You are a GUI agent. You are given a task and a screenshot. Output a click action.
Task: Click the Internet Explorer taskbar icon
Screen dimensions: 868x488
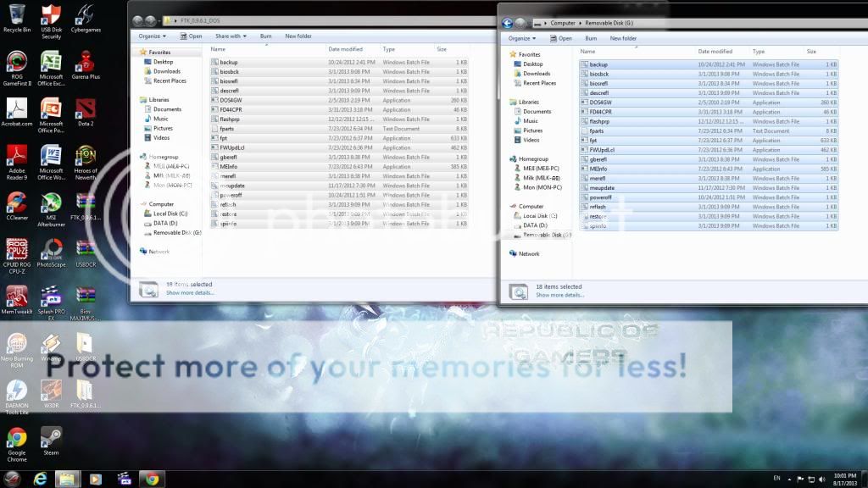pyautogui.click(x=40, y=479)
